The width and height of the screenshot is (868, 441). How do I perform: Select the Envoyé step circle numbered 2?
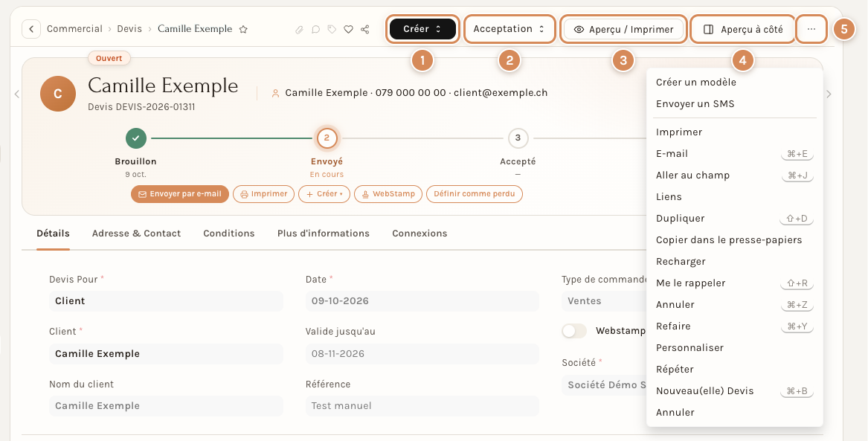327,138
